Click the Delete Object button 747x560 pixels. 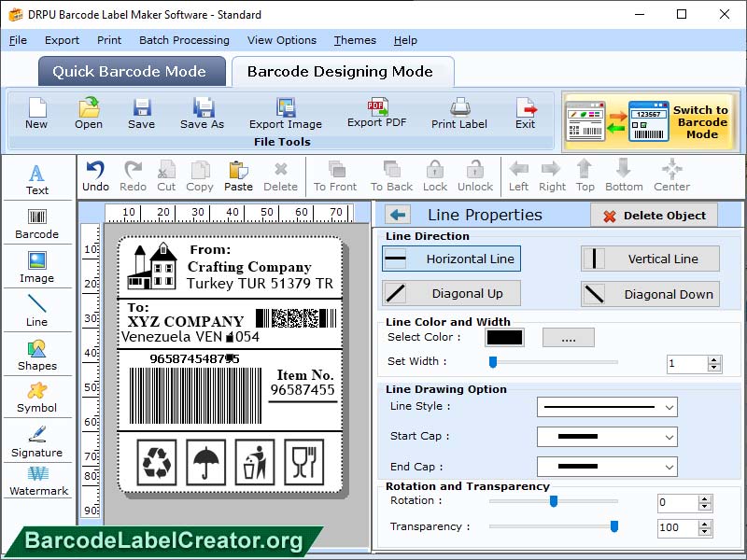(x=654, y=215)
